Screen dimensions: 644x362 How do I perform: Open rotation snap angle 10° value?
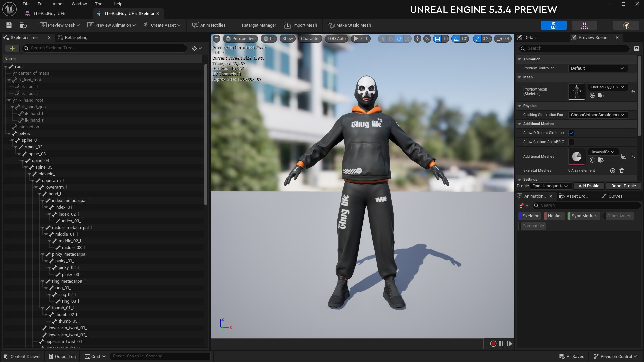point(464,39)
